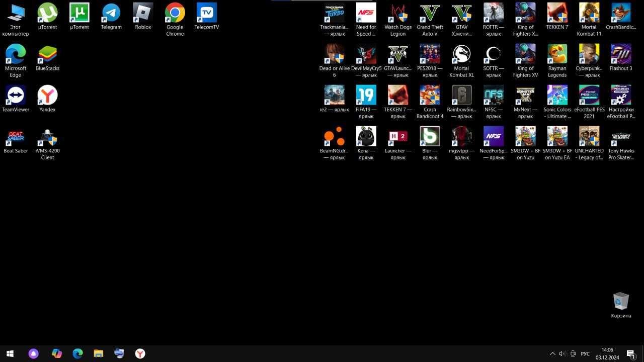Select the ROTTR shortcut
The width and height of the screenshot is (644, 362).
(x=494, y=20)
